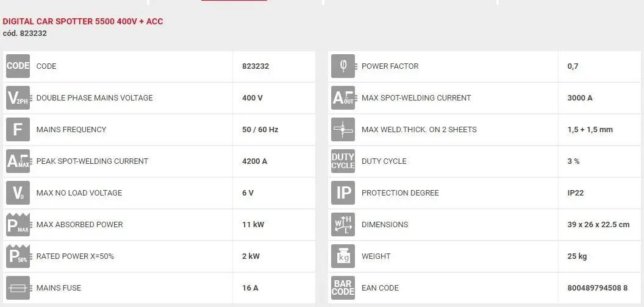The height and width of the screenshot is (307, 644).
Task: Click the max absorbed power icon
Action: click(18, 224)
